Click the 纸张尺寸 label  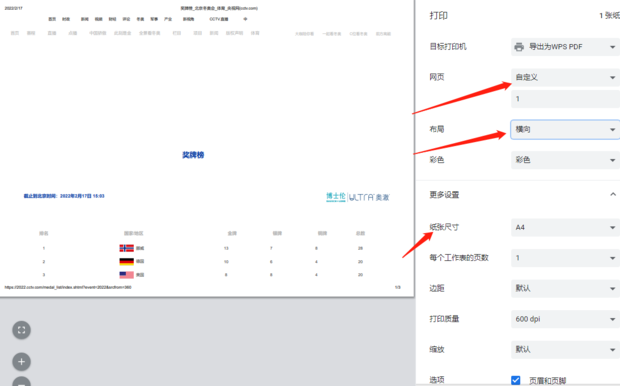(x=444, y=227)
